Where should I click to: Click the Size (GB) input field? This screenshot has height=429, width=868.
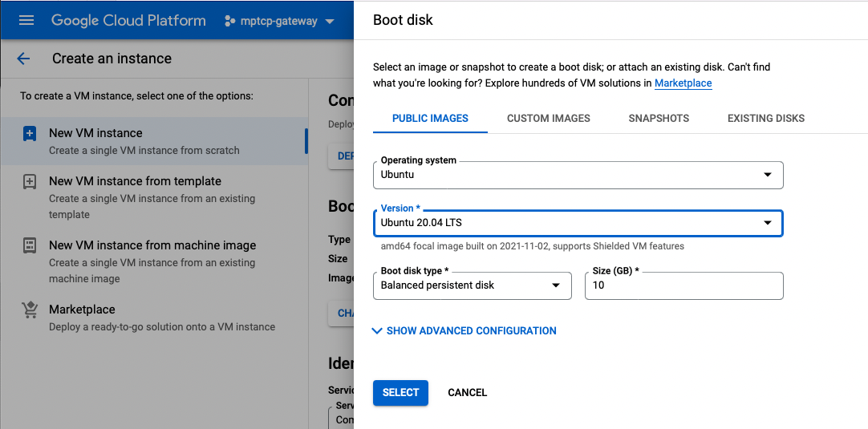click(683, 285)
